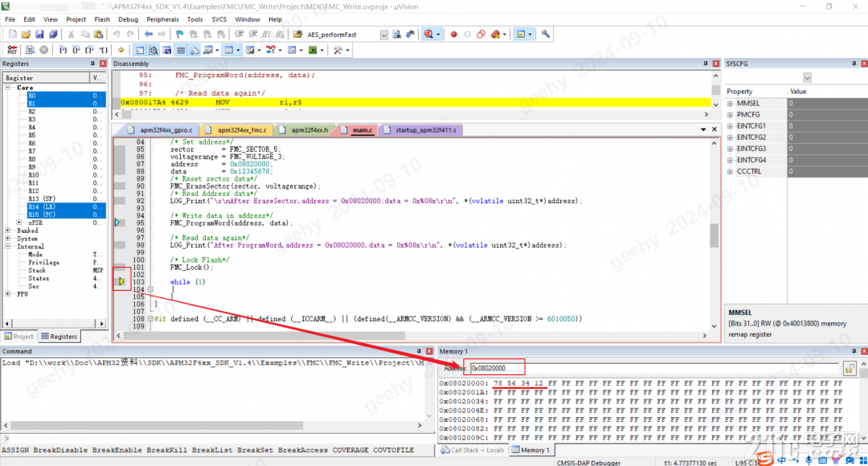The width and height of the screenshot is (868, 466).
Task: Toggle the Command window icon
Action: pos(140,51)
